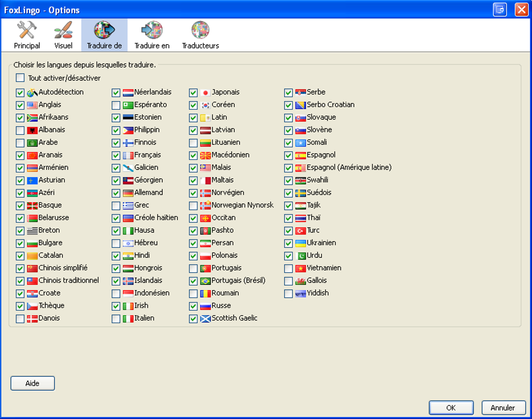Click the Allemand flag icon

pos(128,193)
